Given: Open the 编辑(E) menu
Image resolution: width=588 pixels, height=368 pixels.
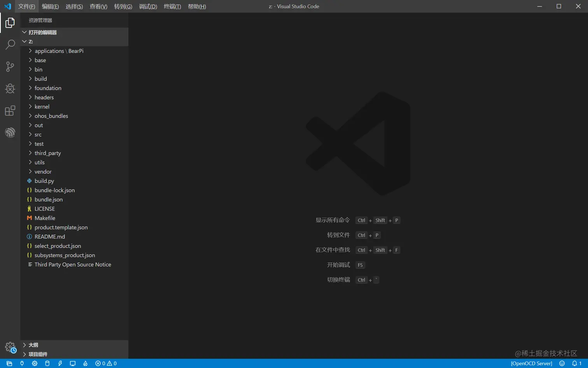Looking at the screenshot, I should click(50, 6).
